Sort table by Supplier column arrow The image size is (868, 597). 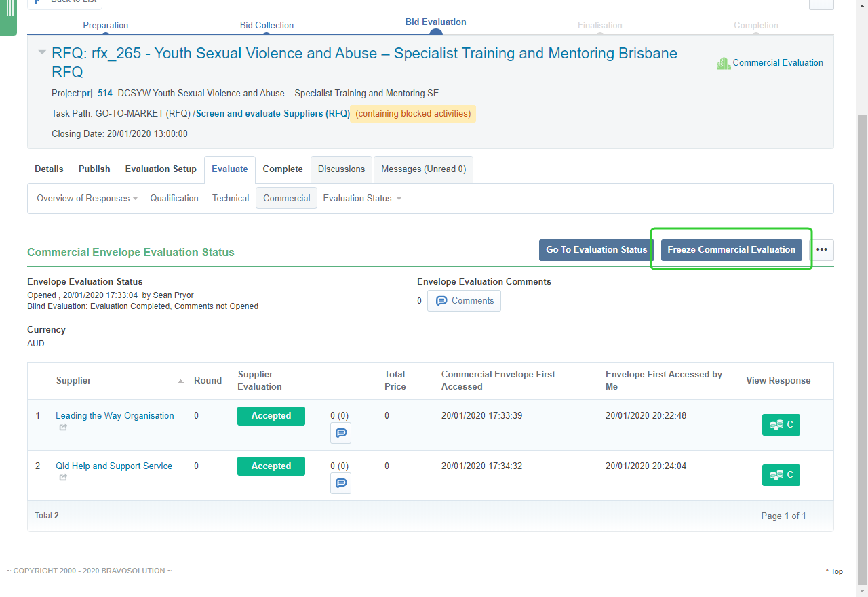coord(180,382)
